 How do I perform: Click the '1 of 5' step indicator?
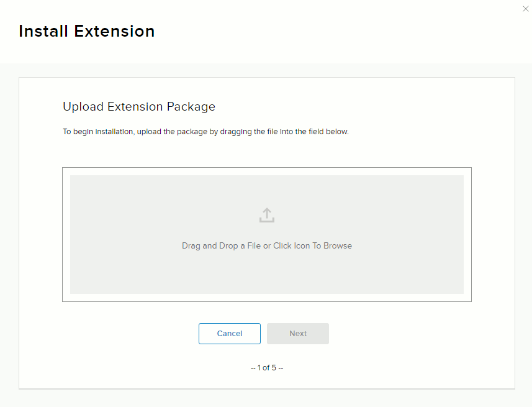point(267,368)
